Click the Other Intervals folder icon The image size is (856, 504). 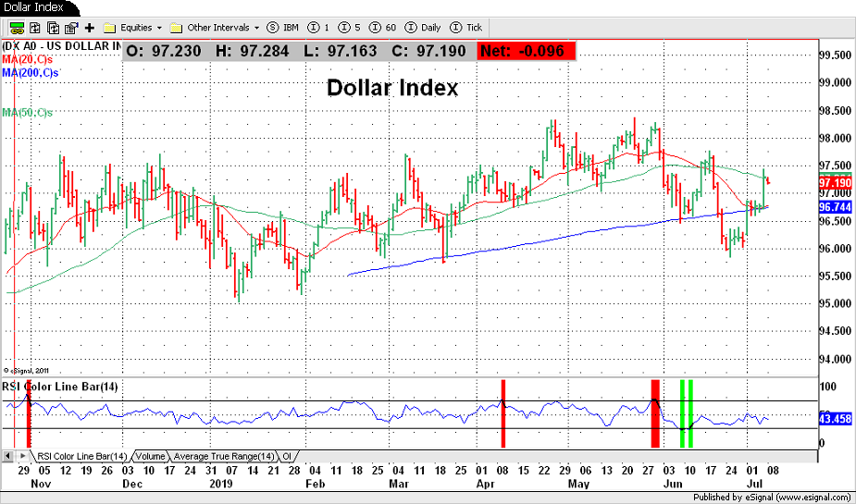click(176, 28)
